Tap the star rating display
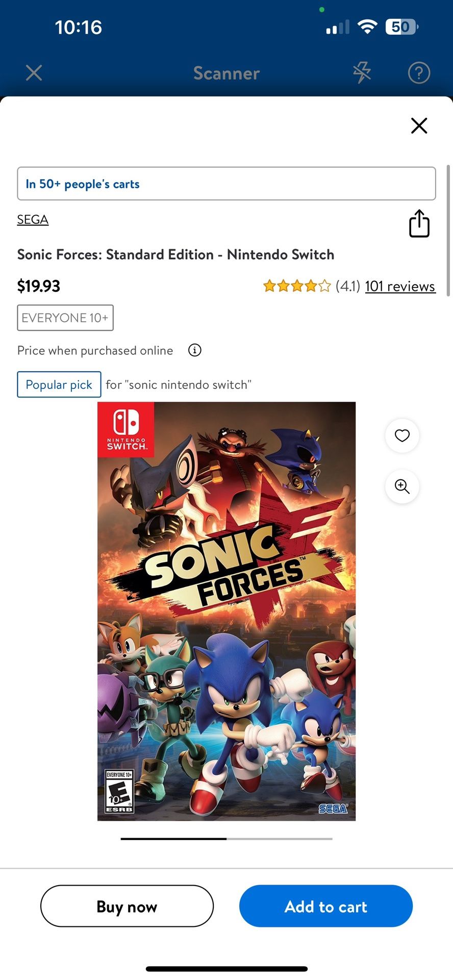The width and height of the screenshot is (453, 980). click(x=296, y=286)
